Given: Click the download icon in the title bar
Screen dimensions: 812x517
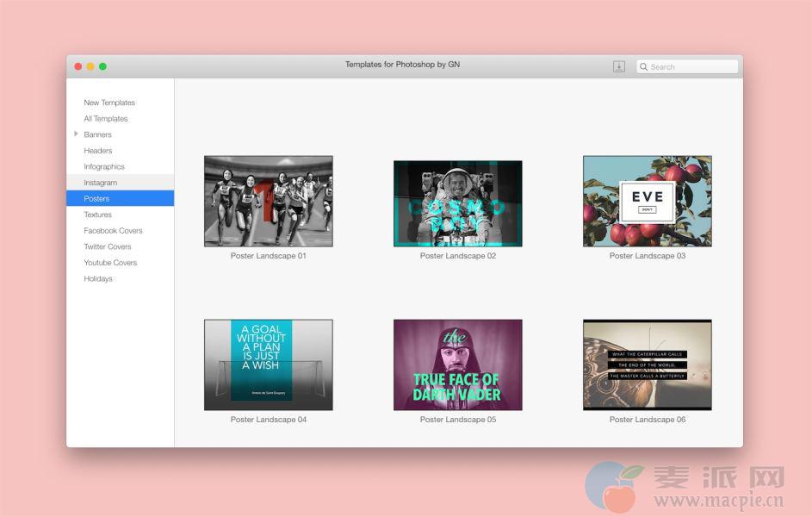Looking at the screenshot, I should tap(618, 66).
